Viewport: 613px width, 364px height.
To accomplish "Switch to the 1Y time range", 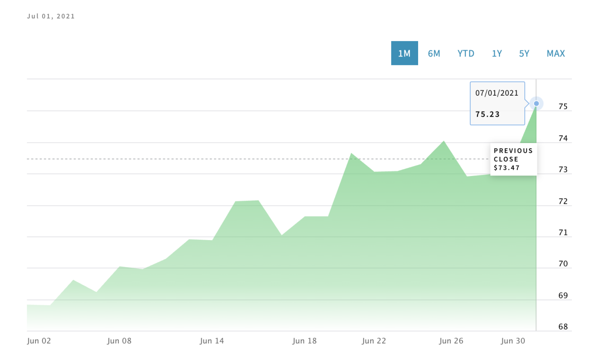I will pyautogui.click(x=497, y=53).
